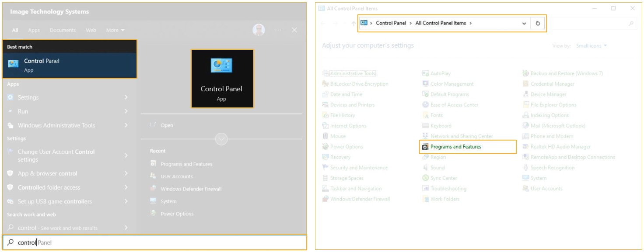Viewport: 644px width, 252px height.
Task: Close the search panel with X icon
Action: (294, 30)
